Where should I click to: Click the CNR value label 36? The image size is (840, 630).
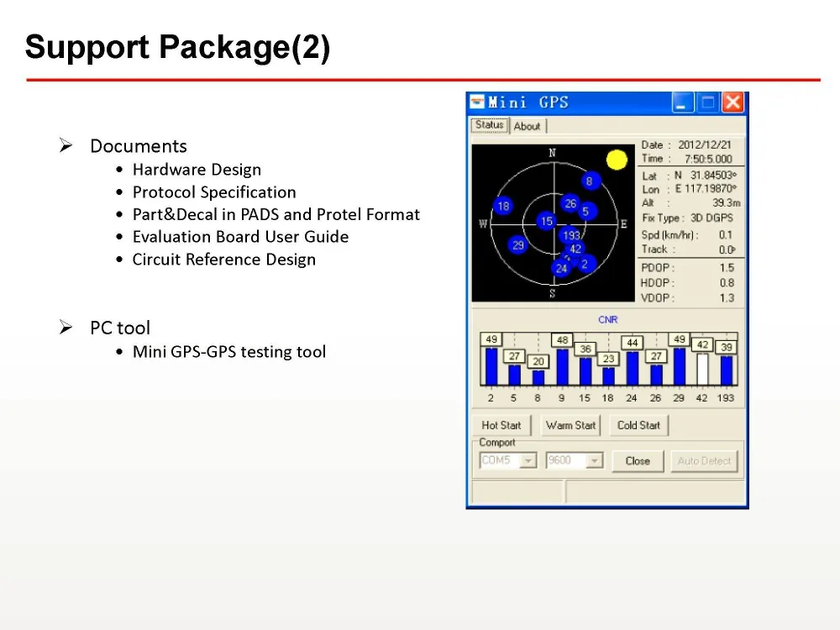[x=585, y=349]
